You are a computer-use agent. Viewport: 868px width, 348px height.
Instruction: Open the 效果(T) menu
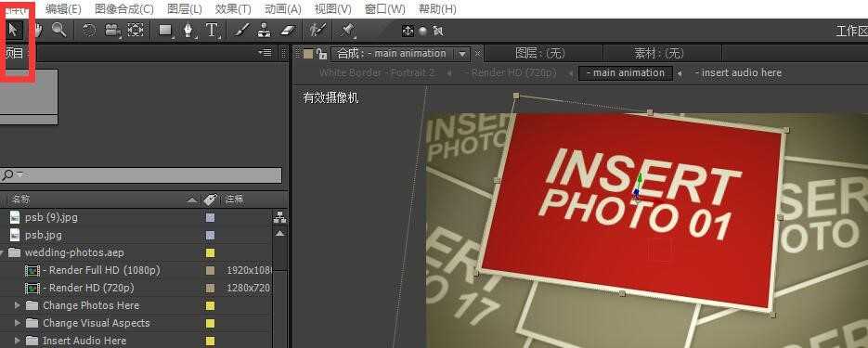tap(233, 9)
